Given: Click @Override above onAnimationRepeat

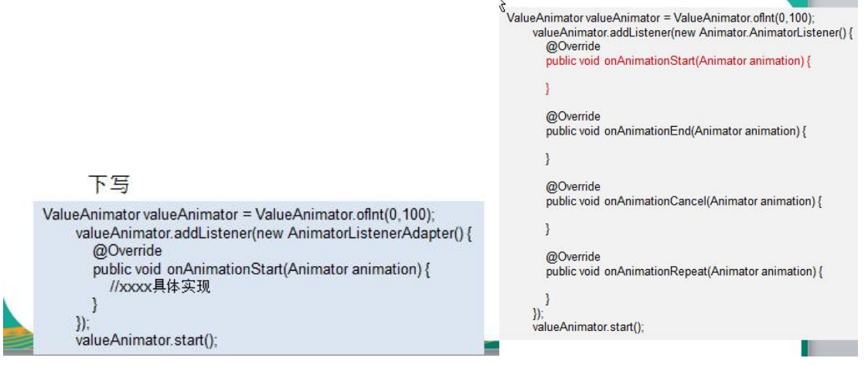Looking at the screenshot, I should click(x=573, y=257).
